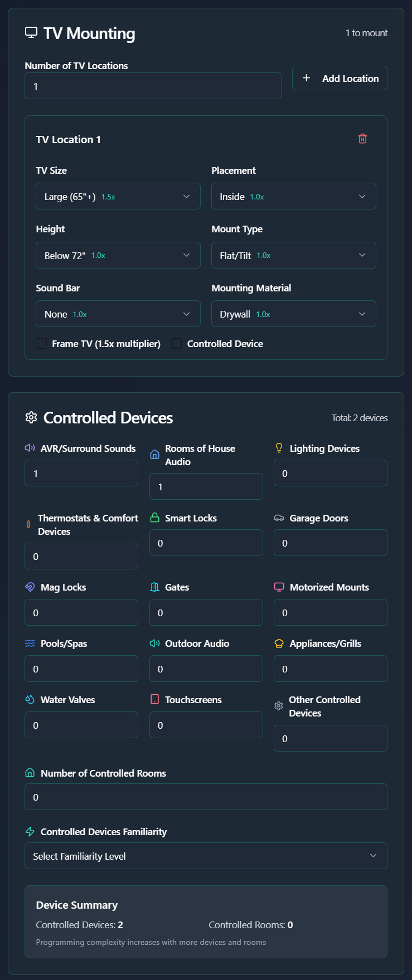Click the Lighting Devices bulb icon
The image size is (412, 980).
click(x=279, y=448)
